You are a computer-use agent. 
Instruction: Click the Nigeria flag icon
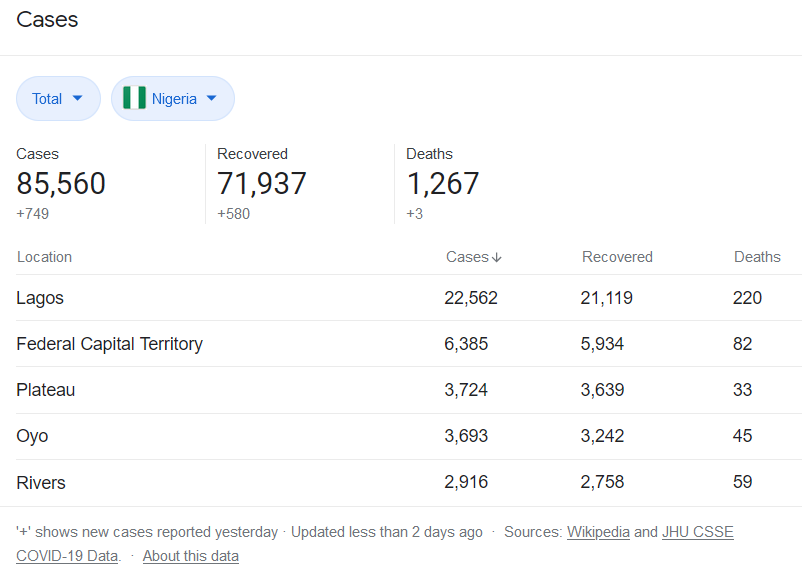(134, 98)
